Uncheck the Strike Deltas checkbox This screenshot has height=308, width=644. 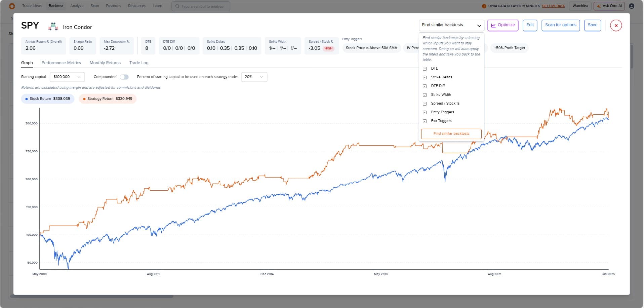pos(425,77)
